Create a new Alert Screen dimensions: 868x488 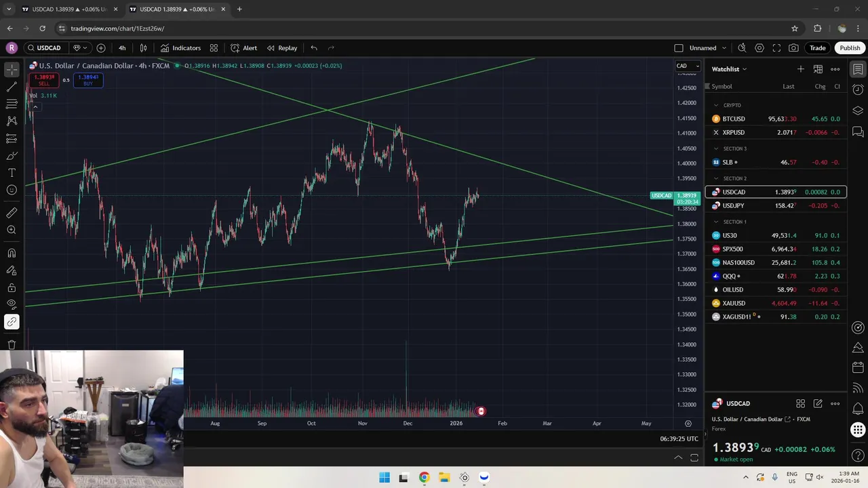pos(243,48)
